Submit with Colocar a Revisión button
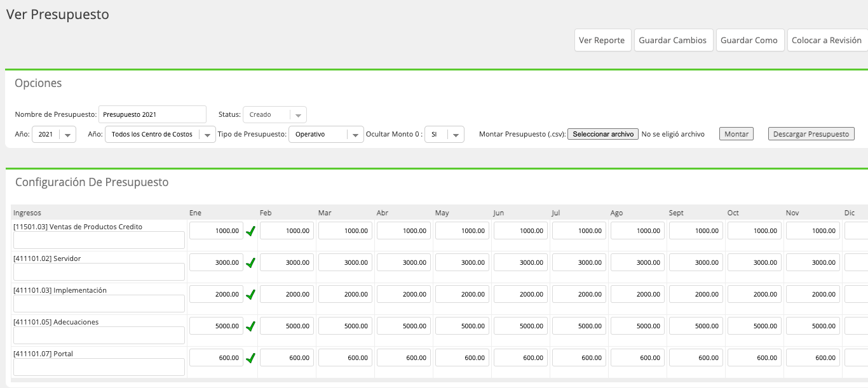Image resolution: width=868 pixels, height=388 pixels. point(827,40)
